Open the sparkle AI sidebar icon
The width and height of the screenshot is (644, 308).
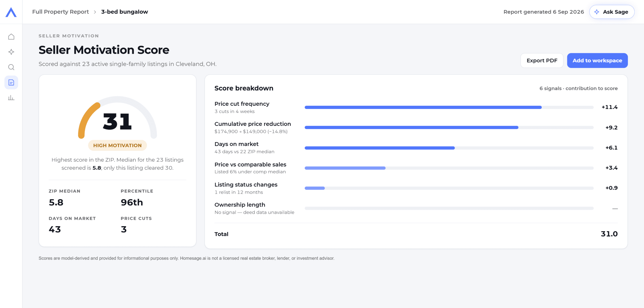11,52
